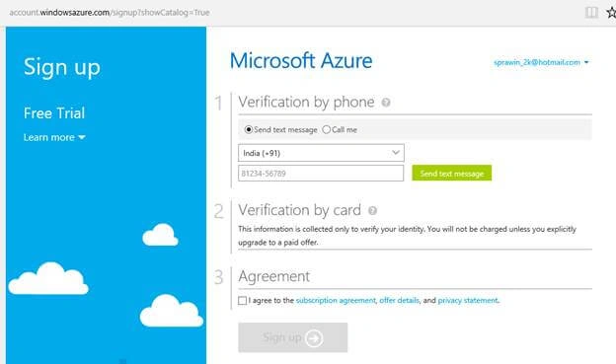Focus the phone number field showing 81234-56789
This screenshot has width=616, height=364.
(321, 174)
